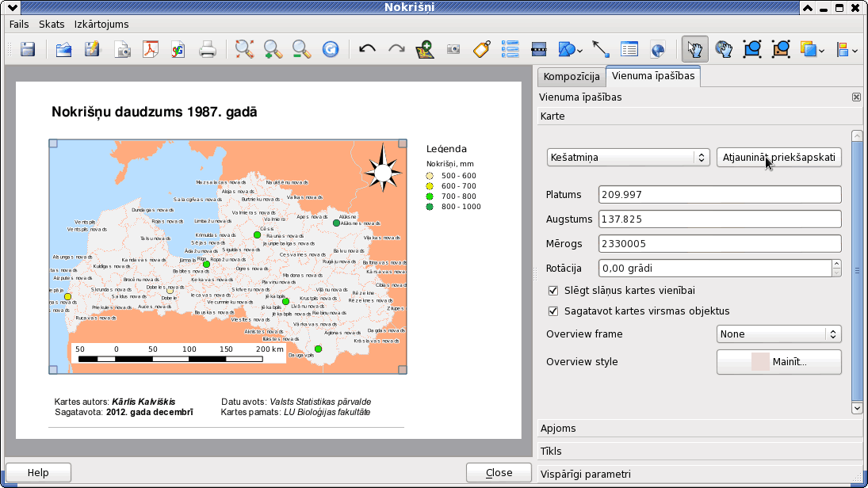Activate the Move item content tool
The image size is (868, 488).
pos(724,49)
